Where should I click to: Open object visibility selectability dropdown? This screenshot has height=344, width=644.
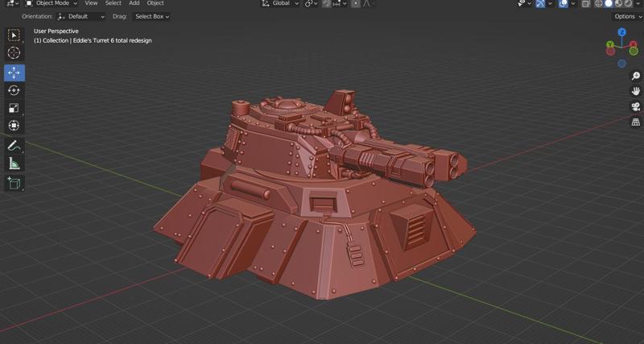(x=526, y=3)
